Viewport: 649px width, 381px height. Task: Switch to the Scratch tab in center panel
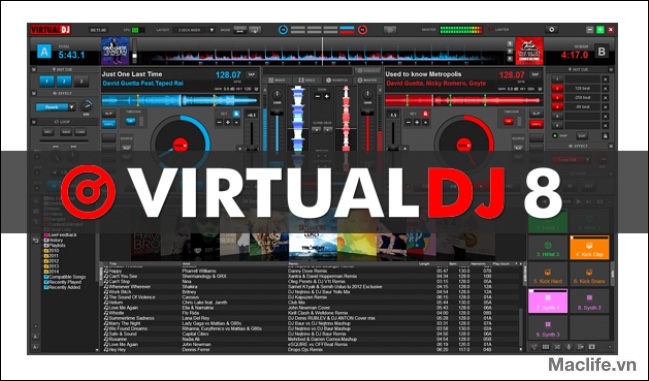337,80
